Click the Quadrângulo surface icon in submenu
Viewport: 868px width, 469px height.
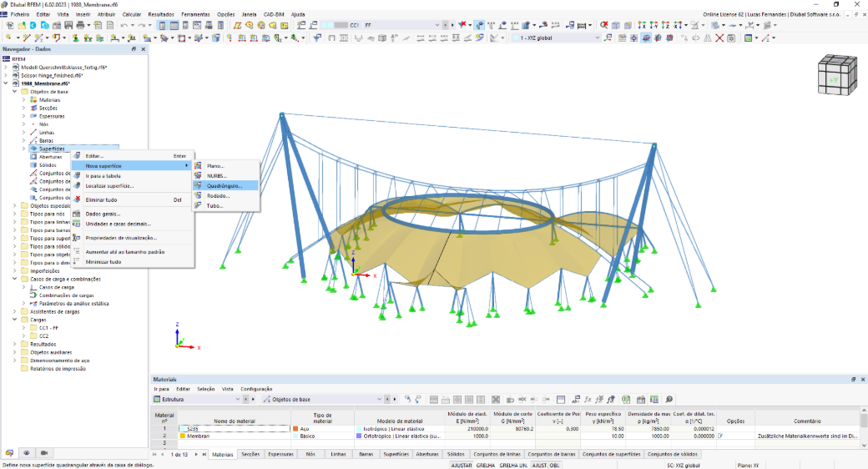[198, 185]
